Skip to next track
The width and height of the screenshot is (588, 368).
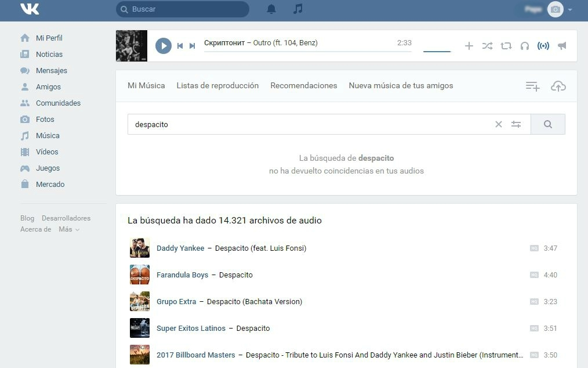(x=193, y=46)
